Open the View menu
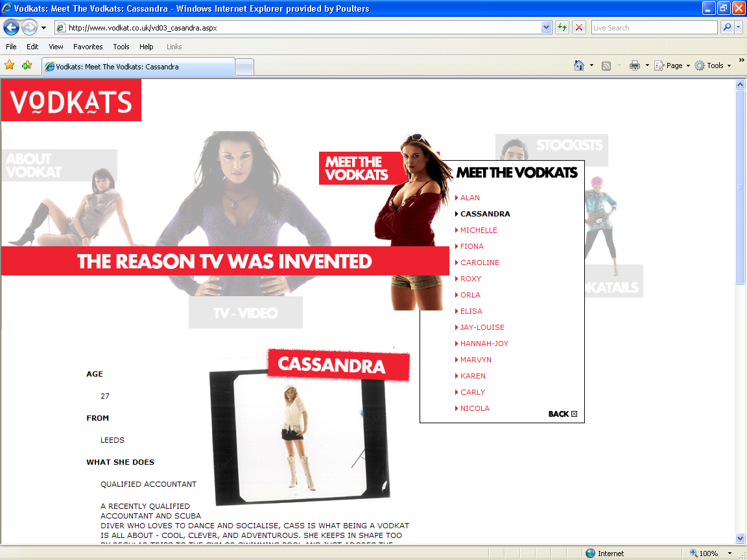Screen dimensions: 747x560 point(56,47)
